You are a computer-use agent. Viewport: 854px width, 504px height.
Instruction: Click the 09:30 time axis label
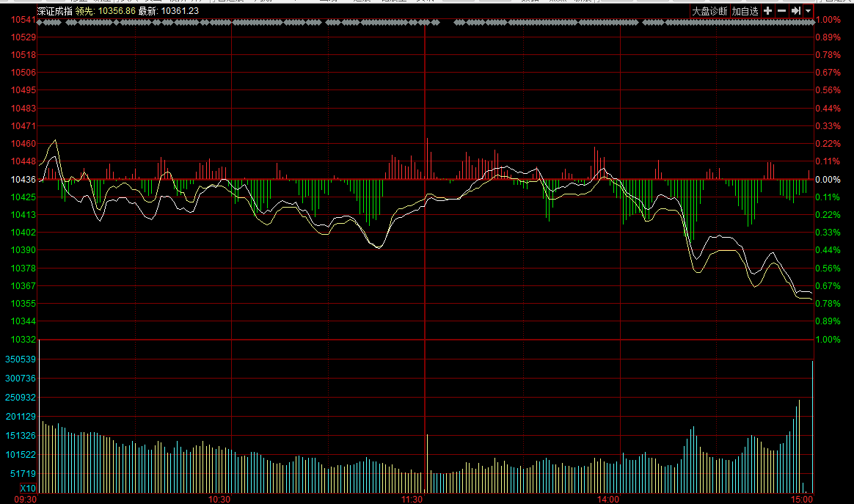[x=26, y=499]
